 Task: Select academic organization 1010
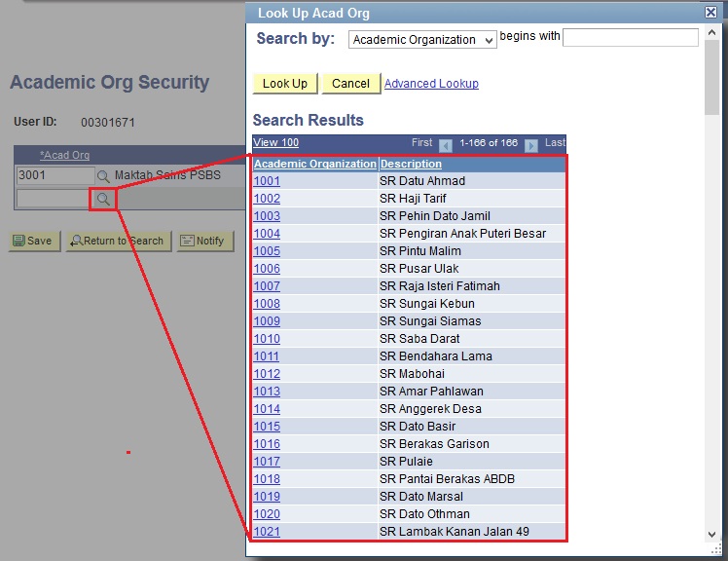point(267,339)
